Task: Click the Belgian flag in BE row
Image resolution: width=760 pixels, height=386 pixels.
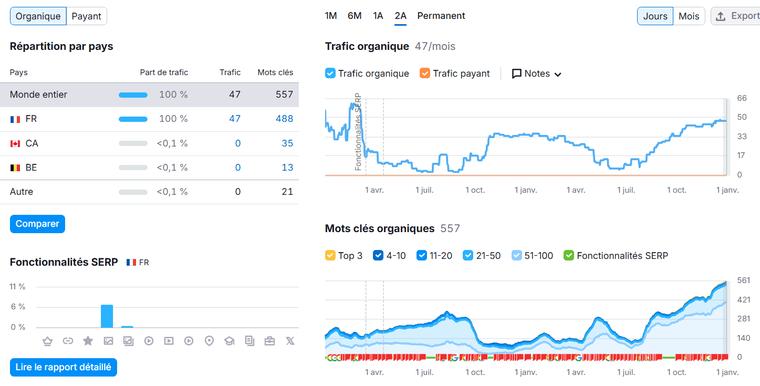Action: click(15, 168)
